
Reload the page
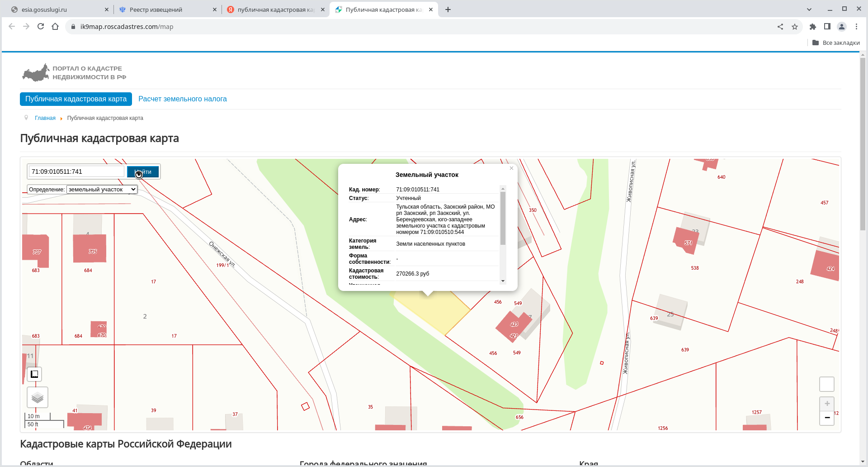pyautogui.click(x=41, y=27)
